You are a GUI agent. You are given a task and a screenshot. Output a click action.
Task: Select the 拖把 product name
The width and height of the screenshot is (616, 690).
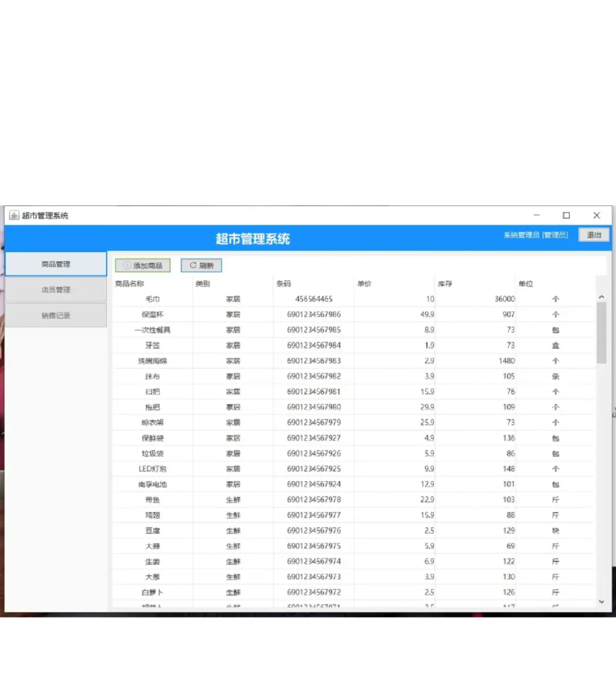(153, 407)
